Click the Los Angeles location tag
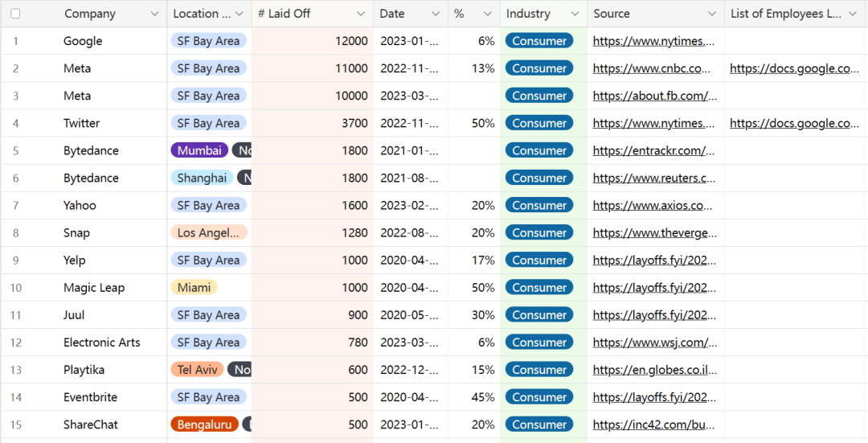868x443 pixels. click(209, 233)
